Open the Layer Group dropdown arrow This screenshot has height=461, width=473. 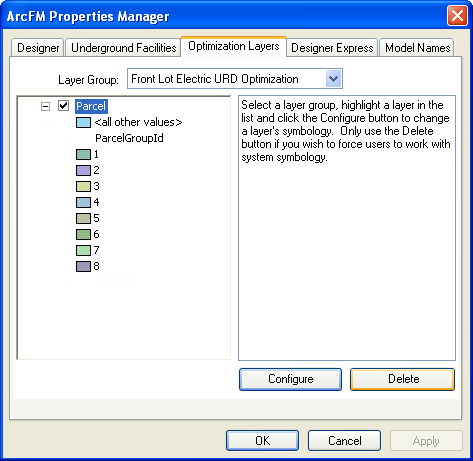(x=333, y=79)
